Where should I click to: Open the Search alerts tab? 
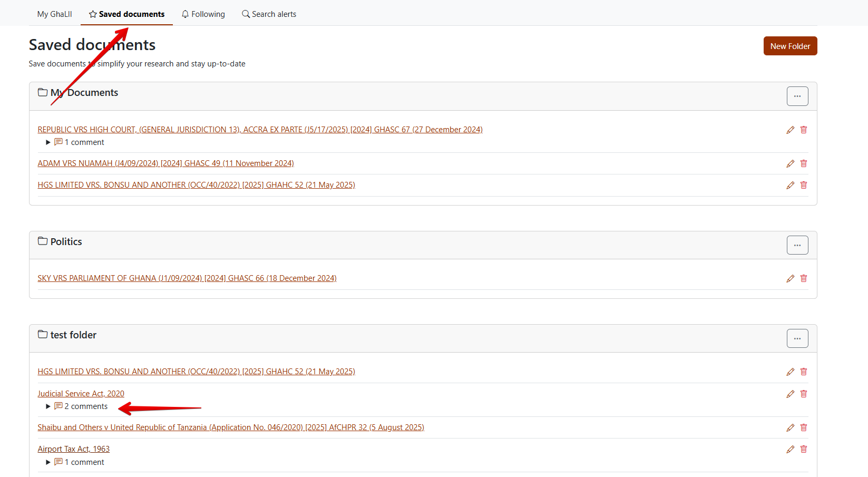pos(269,14)
